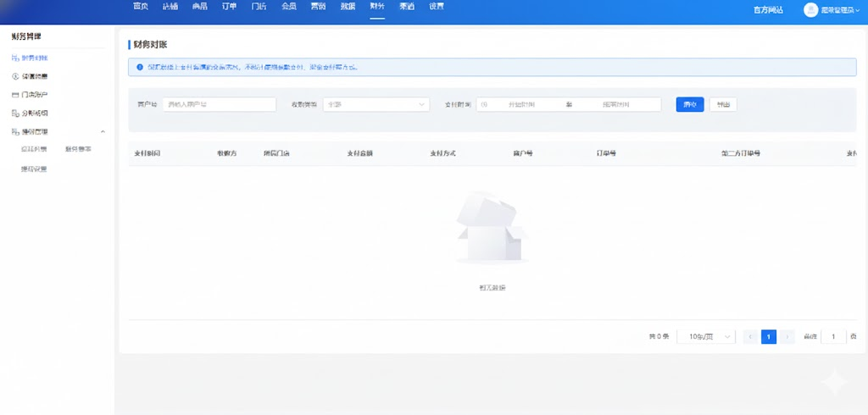Viewport: 868px width, 415px height.
Task: Click the 共 0 条 total count text
Action: tap(659, 336)
